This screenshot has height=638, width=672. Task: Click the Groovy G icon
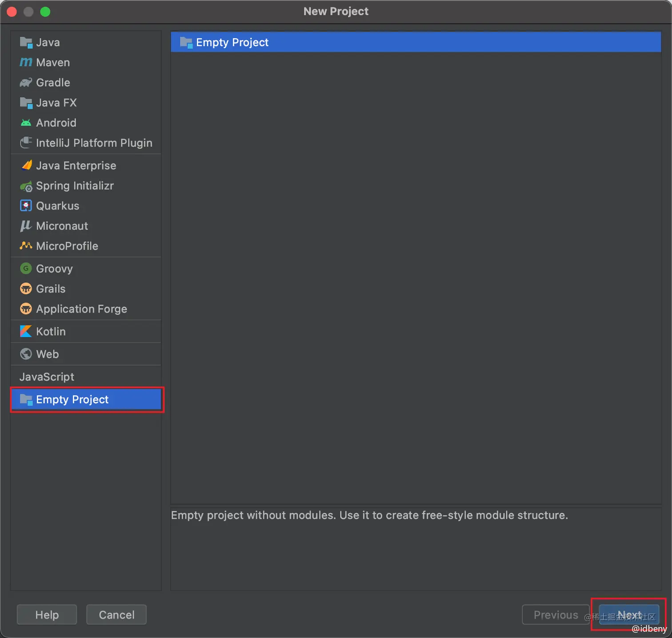point(26,269)
